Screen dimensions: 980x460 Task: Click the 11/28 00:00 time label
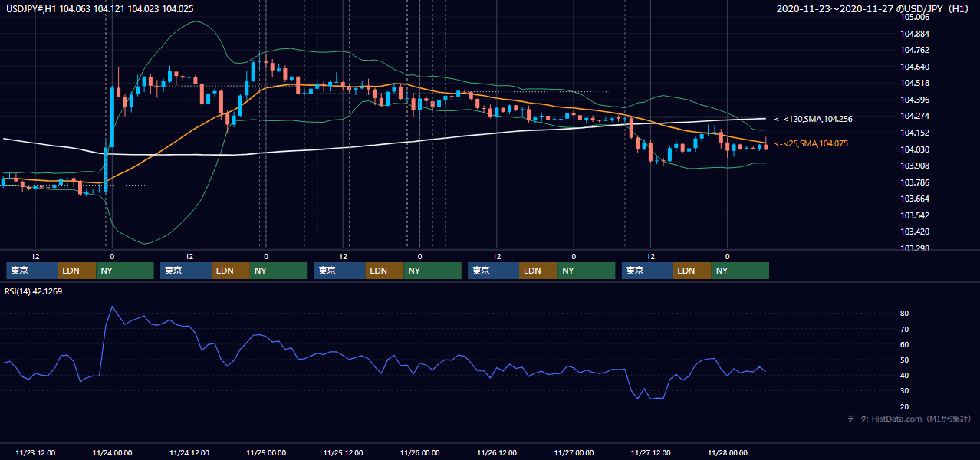pyautogui.click(x=727, y=452)
